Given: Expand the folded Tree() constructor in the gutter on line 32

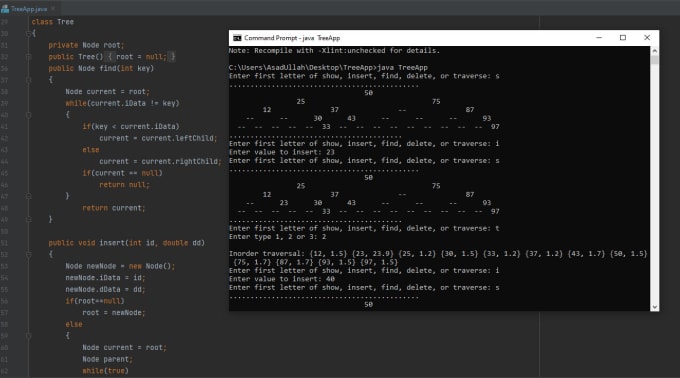Looking at the screenshot, I should 28,57.
